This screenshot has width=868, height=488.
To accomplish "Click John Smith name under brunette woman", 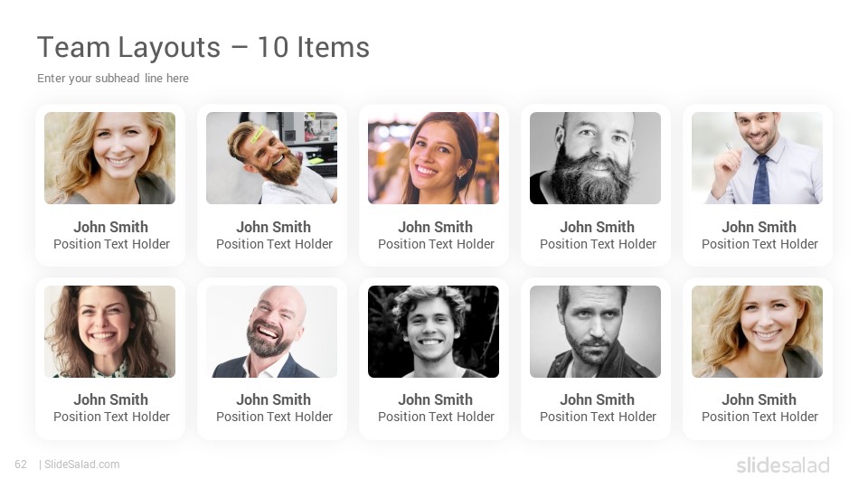I will pyautogui.click(x=435, y=227).
